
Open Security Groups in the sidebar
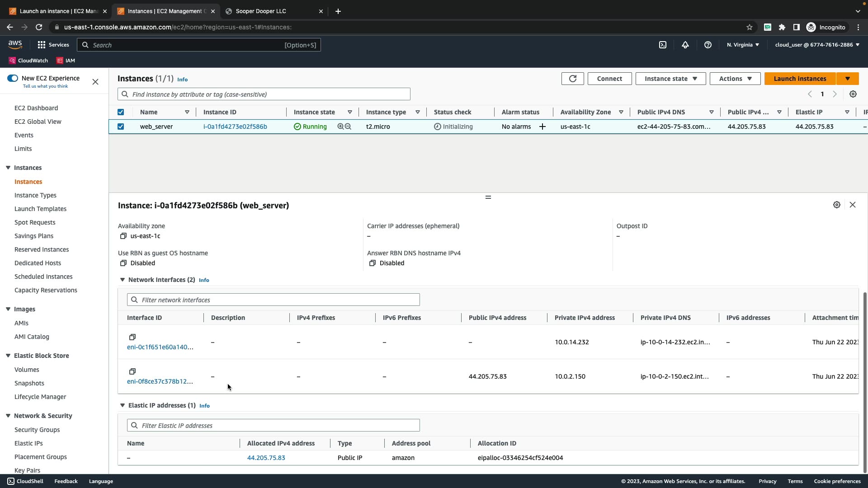(37, 430)
